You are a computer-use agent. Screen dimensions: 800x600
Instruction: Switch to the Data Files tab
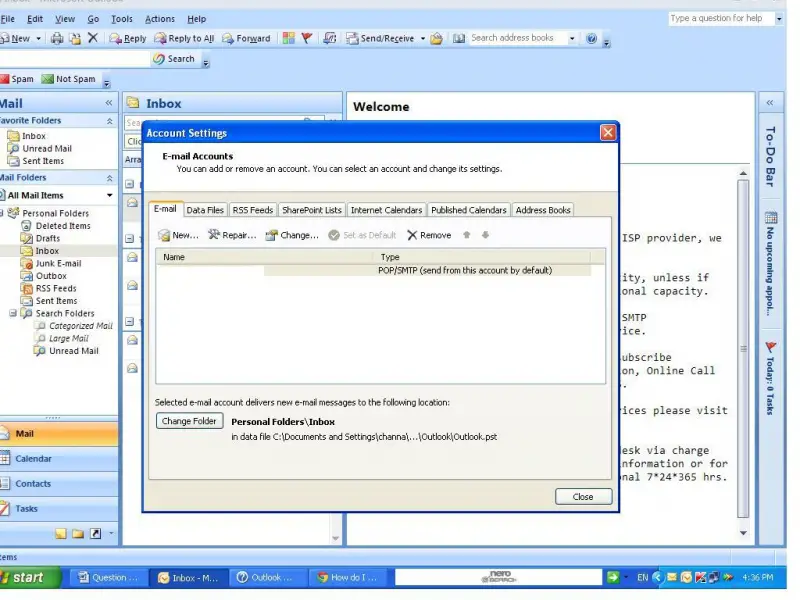coord(205,210)
